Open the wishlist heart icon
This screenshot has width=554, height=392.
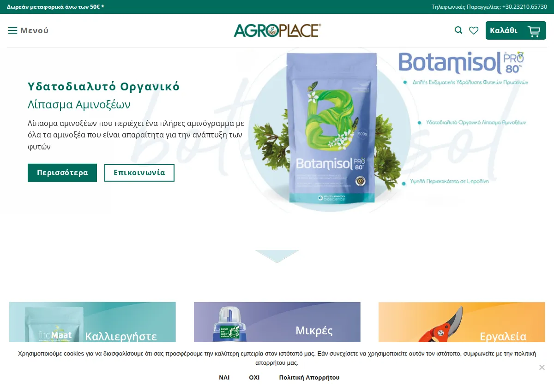click(x=474, y=30)
